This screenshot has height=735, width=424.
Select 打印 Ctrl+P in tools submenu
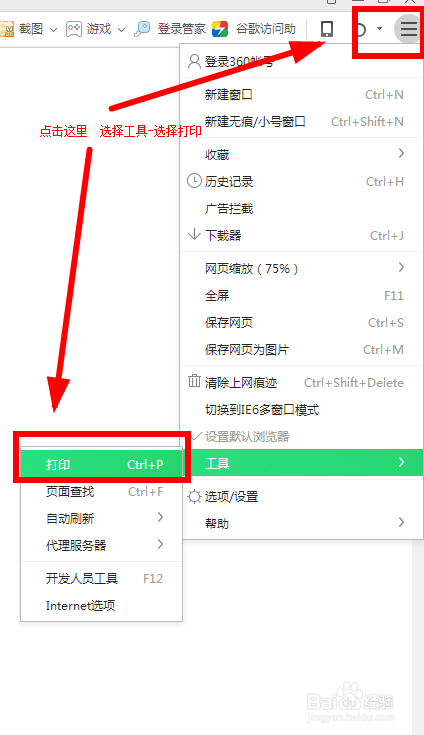click(x=101, y=464)
